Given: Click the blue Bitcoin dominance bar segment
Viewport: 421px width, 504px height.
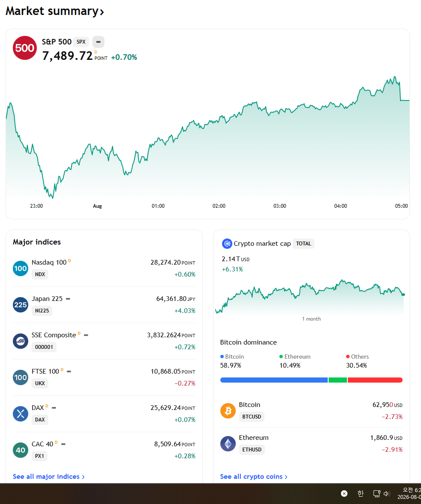Looking at the screenshot, I should point(274,380).
